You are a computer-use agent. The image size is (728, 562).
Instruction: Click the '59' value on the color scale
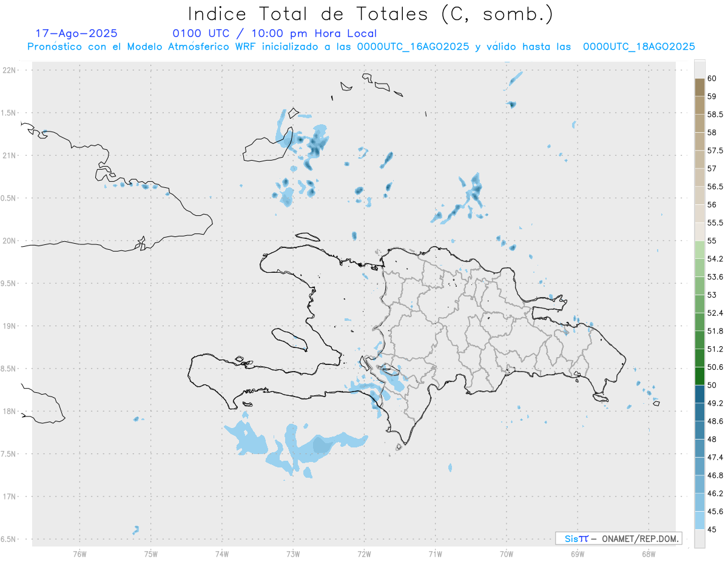tap(712, 96)
